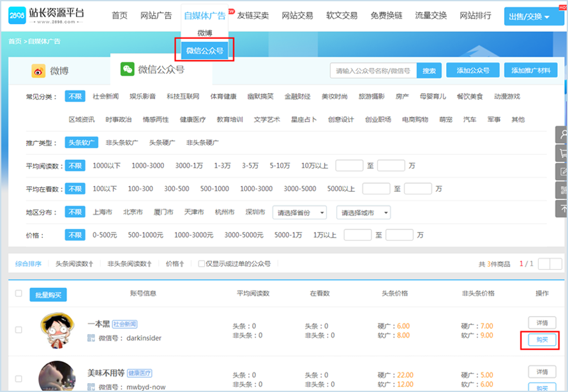Expand the 出售/交换 dropdown button
Viewport: 568px width, 392px height.
pyautogui.click(x=528, y=17)
